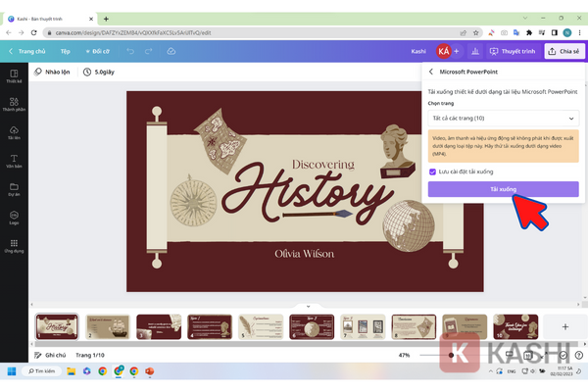This screenshot has height=392, width=588.
Task: Add a new page with plus button
Action: pos(564,326)
